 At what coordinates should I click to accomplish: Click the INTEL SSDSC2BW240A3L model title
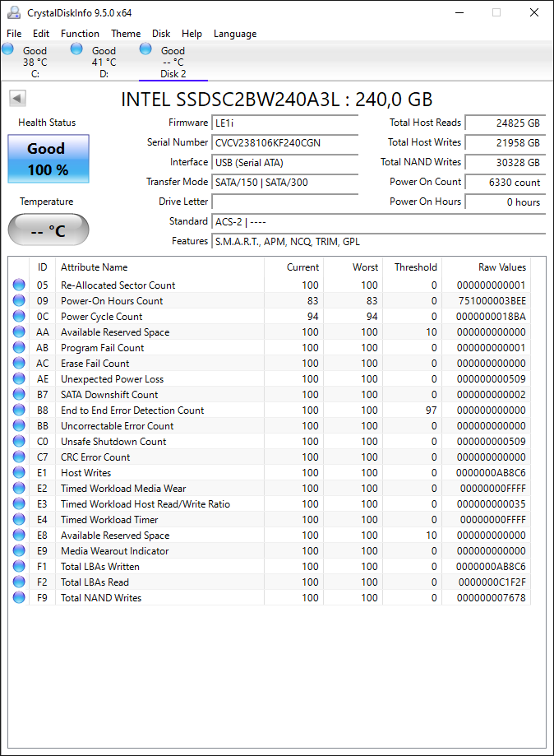276,100
